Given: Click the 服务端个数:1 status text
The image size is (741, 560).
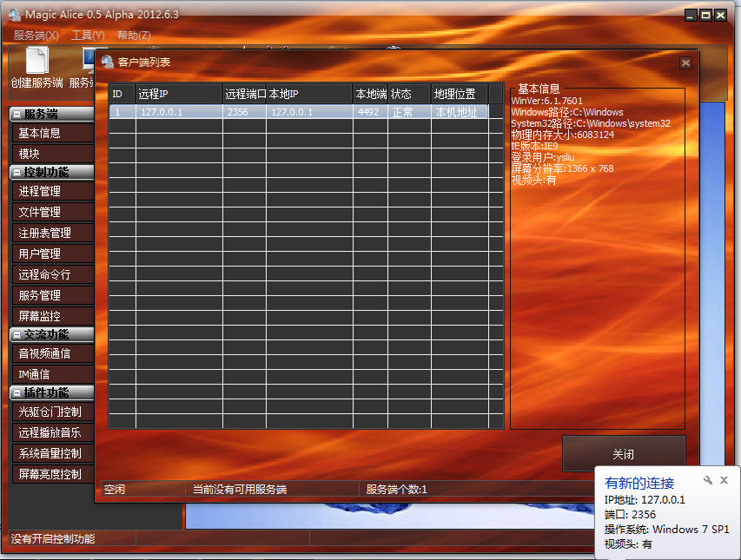Looking at the screenshot, I should [x=396, y=489].
